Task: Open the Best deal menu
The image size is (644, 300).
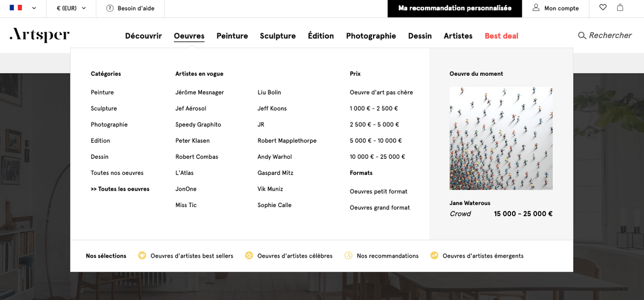Action: [501, 36]
